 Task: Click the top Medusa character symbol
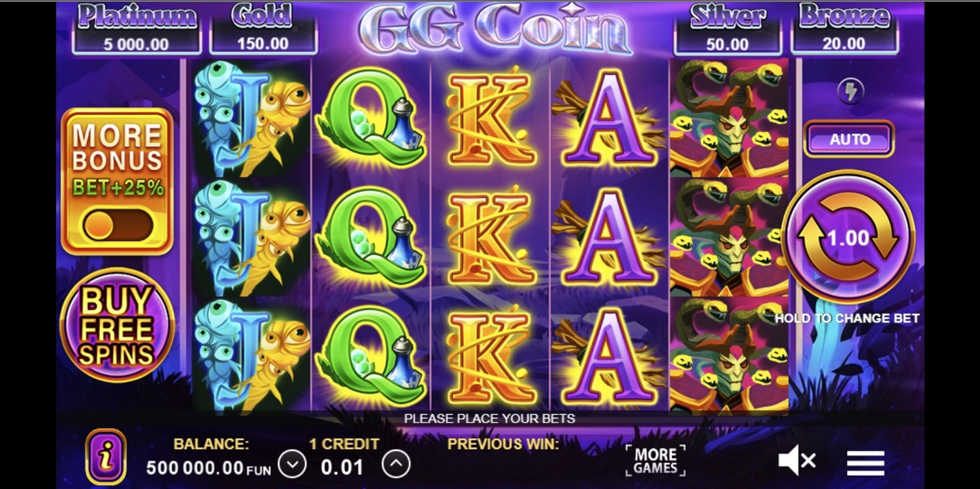[x=728, y=118]
